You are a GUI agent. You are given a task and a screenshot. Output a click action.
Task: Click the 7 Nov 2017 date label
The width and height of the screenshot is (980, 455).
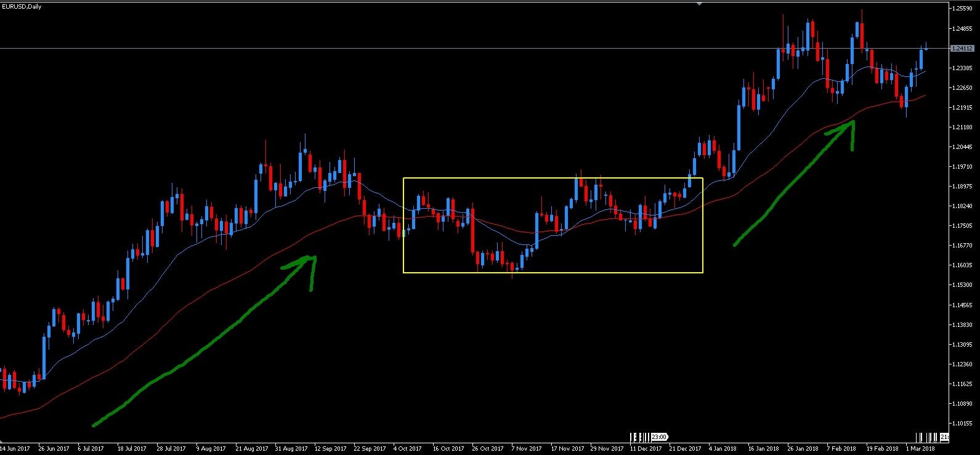(527, 448)
